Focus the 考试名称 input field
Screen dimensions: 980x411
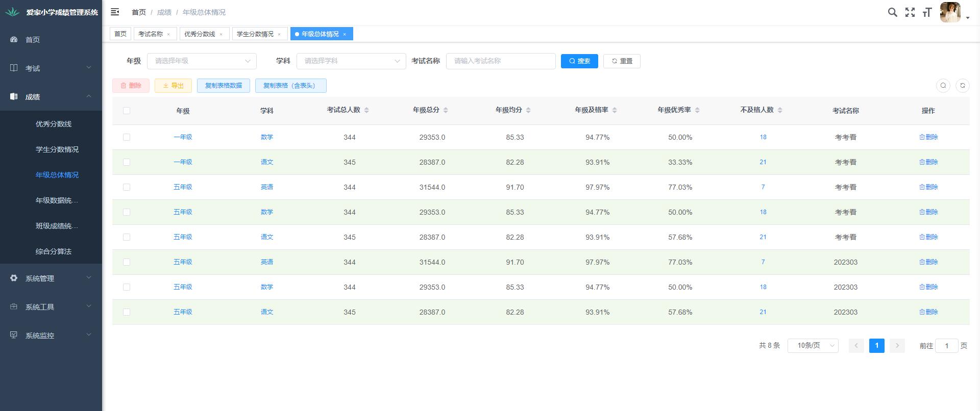(x=500, y=61)
